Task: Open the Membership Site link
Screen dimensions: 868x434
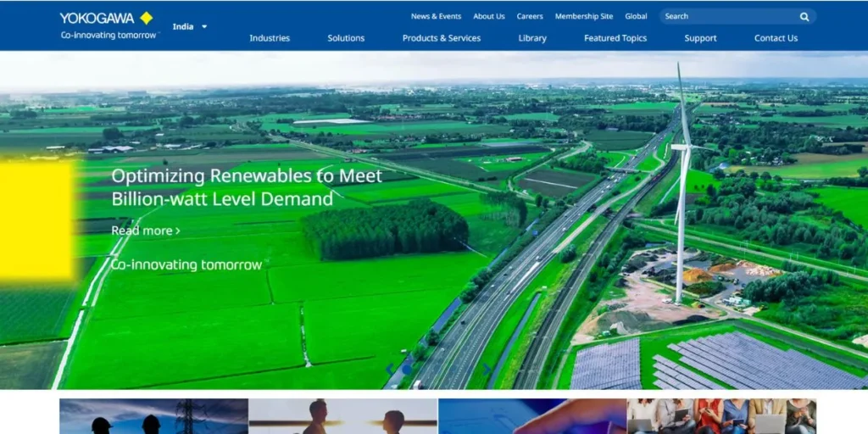Action: [584, 16]
